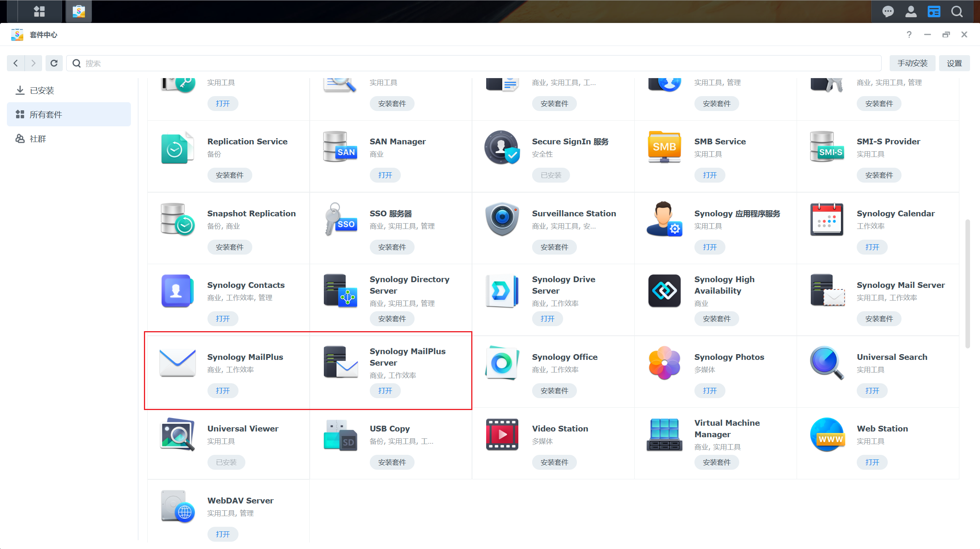This screenshot has height=549, width=980.
Task: Install Synology Office package
Action: click(554, 391)
